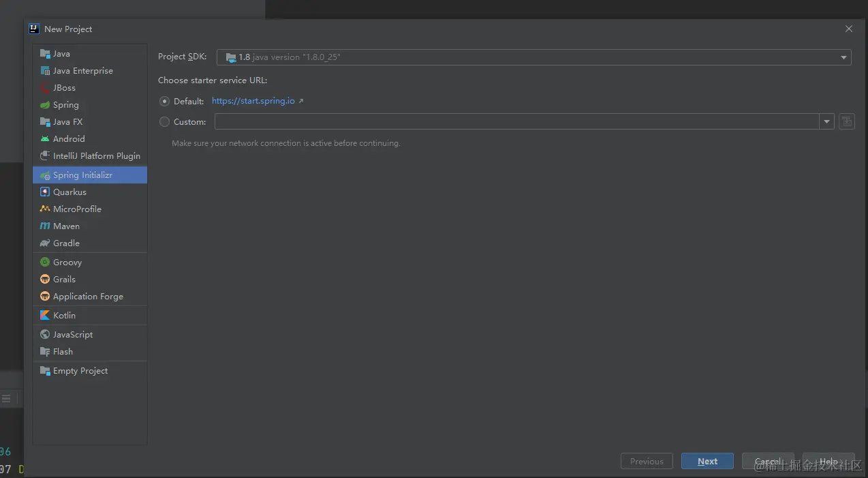Select the Groovy list entry
This screenshot has width=868, height=478.
[90, 263]
